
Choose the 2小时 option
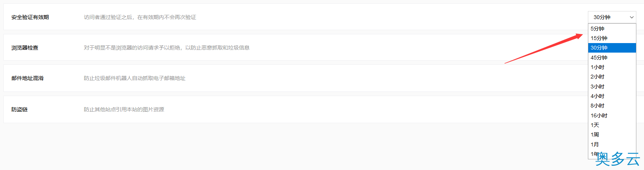(x=612, y=77)
